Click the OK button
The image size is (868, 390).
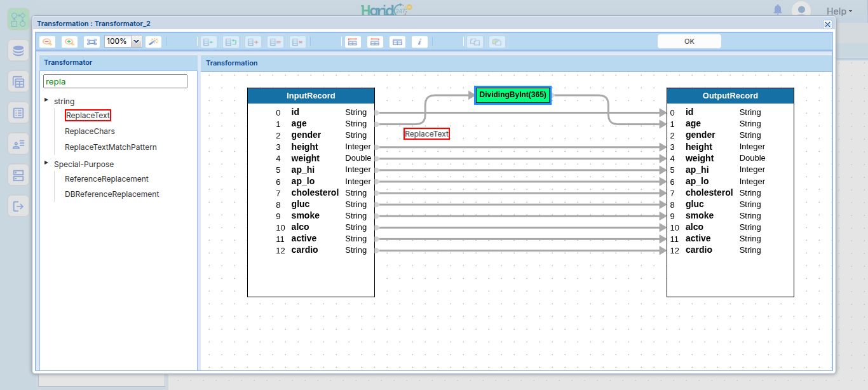point(689,41)
